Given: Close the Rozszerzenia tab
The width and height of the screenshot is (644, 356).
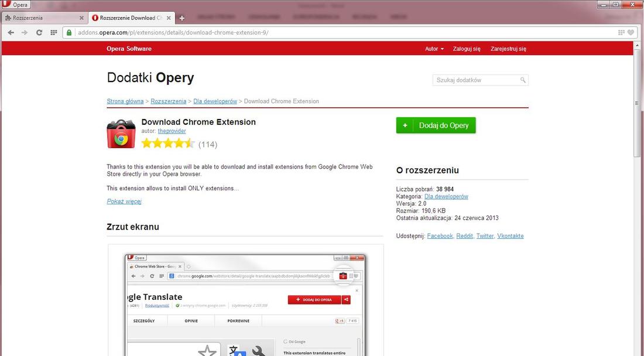Looking at the screenshot, I should (81, 18).
